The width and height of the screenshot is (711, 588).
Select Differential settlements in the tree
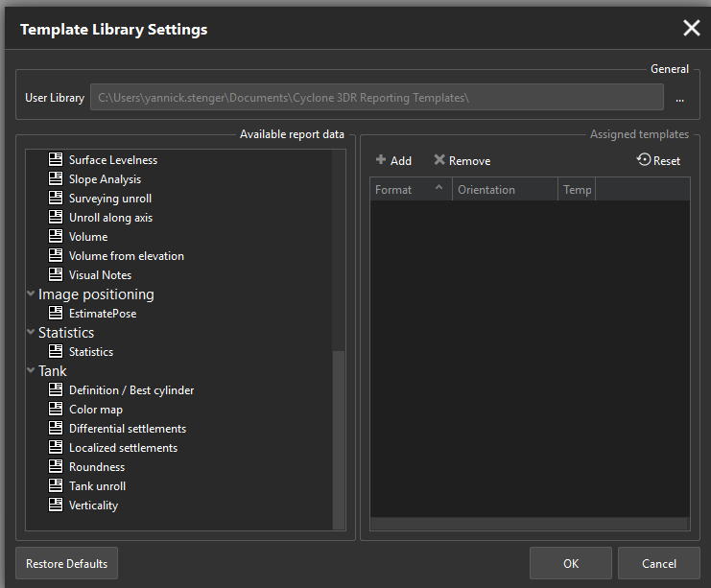(x=127, y=429)
